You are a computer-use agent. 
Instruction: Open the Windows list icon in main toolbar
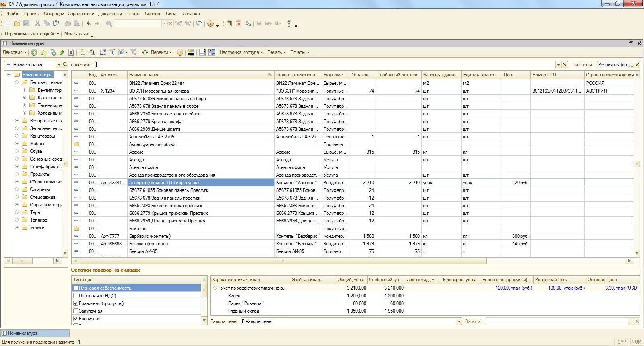199,24
